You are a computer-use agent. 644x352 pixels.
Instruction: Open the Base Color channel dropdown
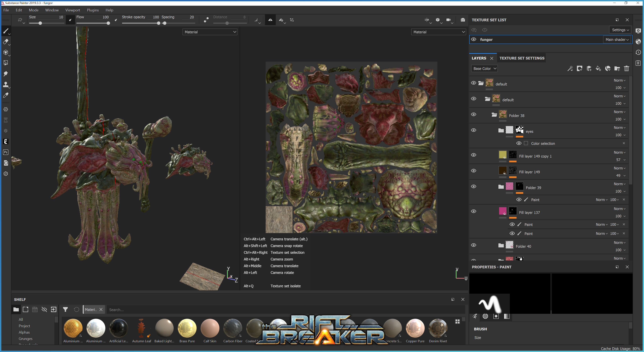click(484, 68)
